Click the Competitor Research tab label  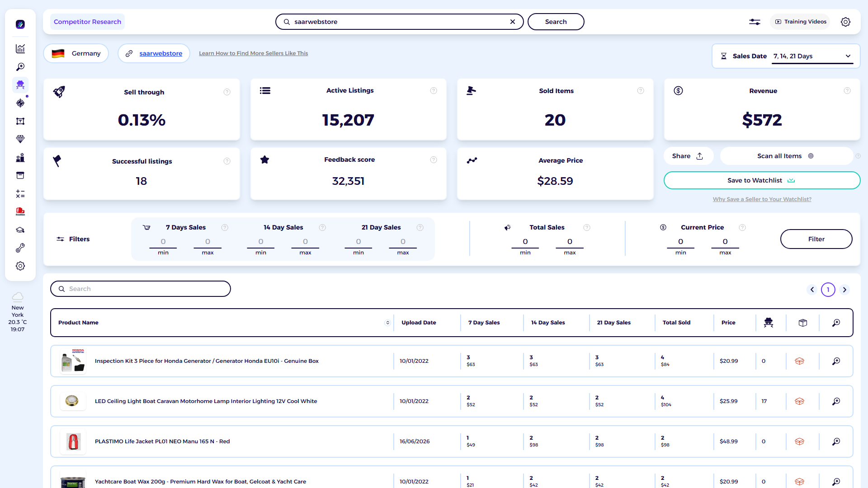(87, 22)
